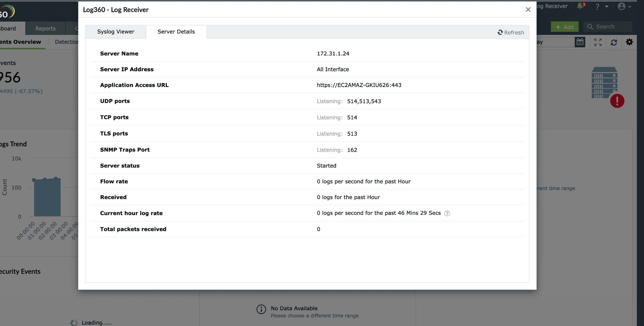Image resolution: width=644 pixels, height=326 pixels.
Task: Click the help icon beside Current hour log rate
Action: pos(447,213)
